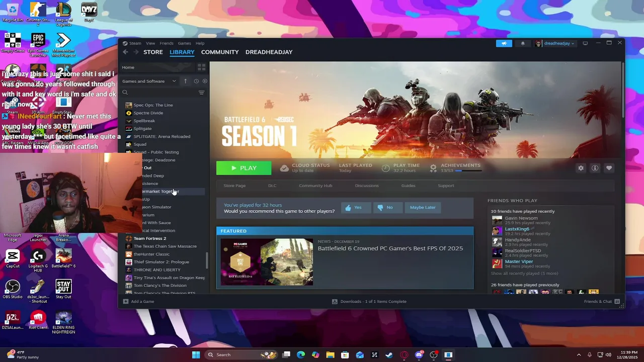Open Battlefield 6 Crowned news headline
The image size is (644, 362).
390,248
